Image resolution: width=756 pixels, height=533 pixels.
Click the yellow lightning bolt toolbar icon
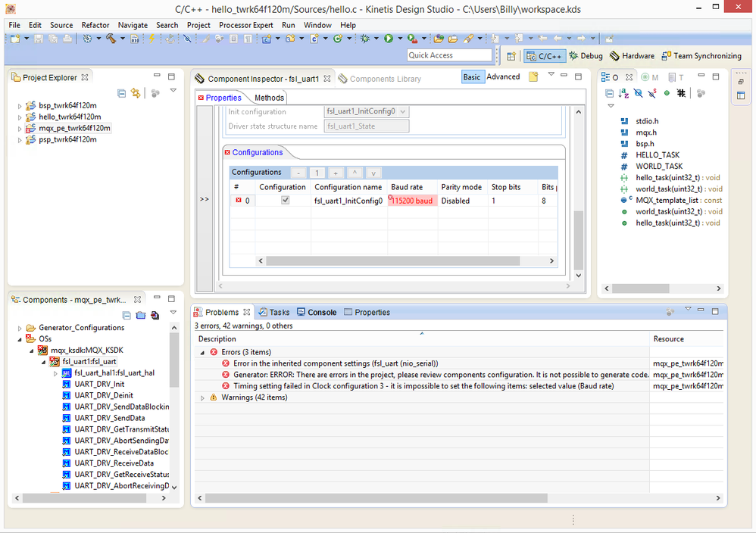[152, 39]
